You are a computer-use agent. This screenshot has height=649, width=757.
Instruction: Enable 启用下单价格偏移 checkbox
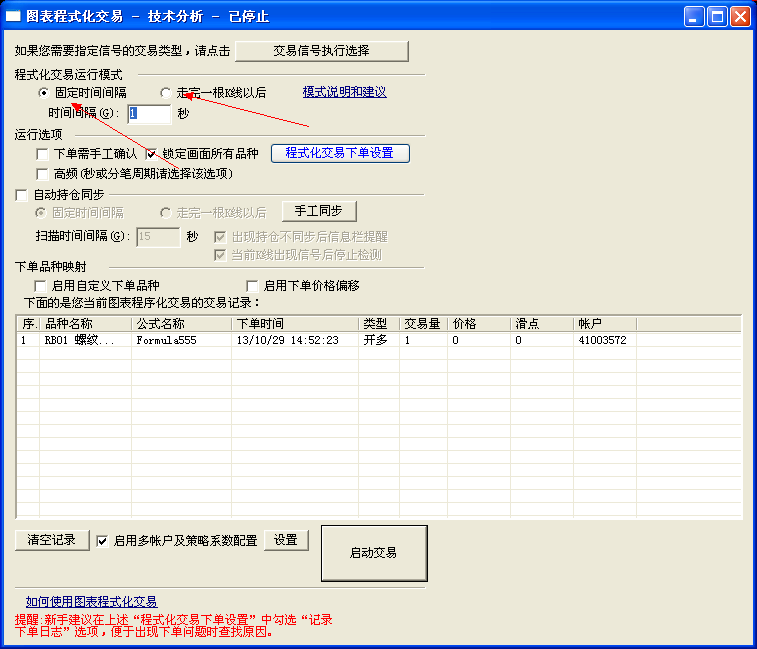[252, 286]
